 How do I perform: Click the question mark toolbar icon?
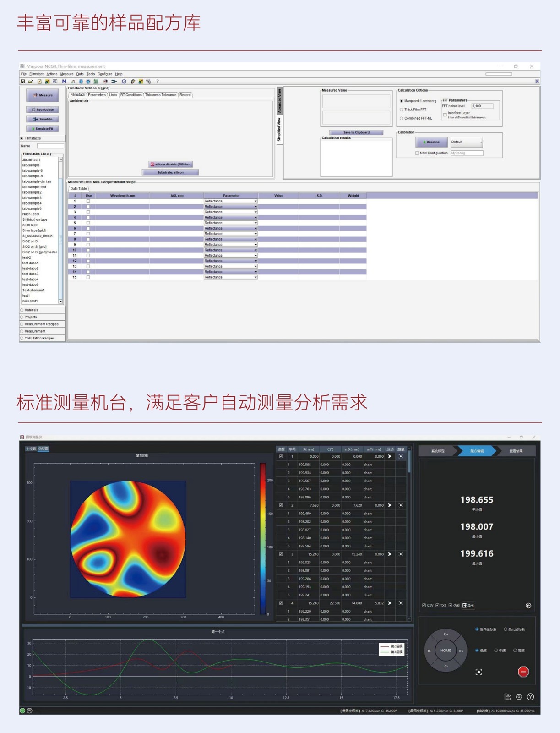tap(158, 82)
